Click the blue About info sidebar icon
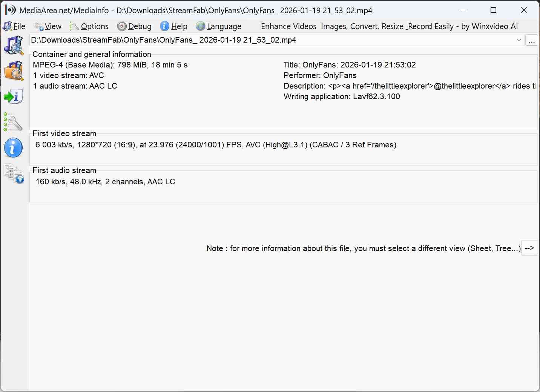The height and width of the screenshot is (392, 540). click(14, 148)
